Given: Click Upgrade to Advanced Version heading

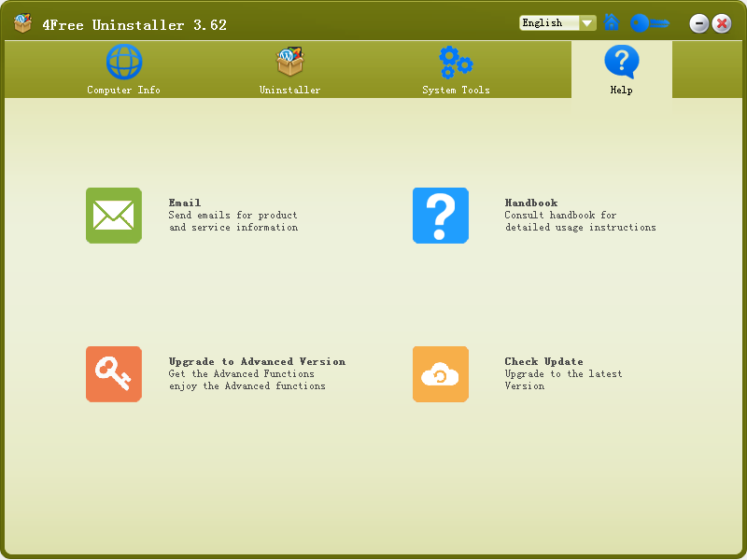Looking at the screenshot, I should [258, 362].
